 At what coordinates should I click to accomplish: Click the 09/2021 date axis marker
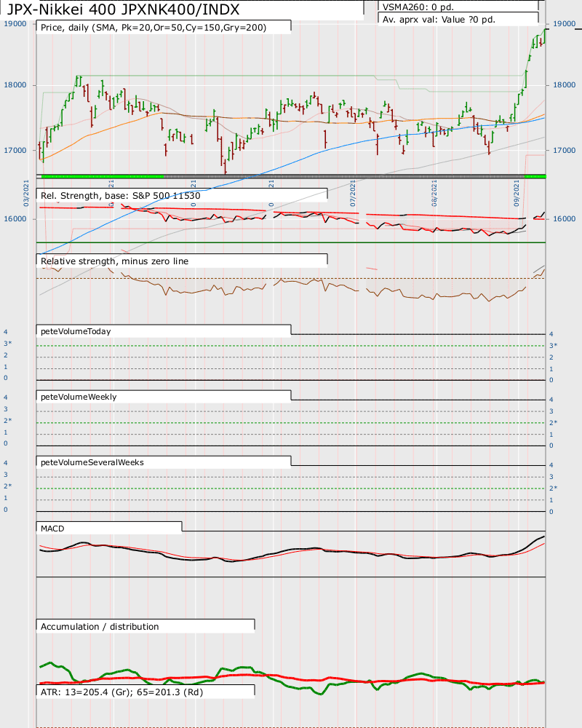[x=516, y=193]
